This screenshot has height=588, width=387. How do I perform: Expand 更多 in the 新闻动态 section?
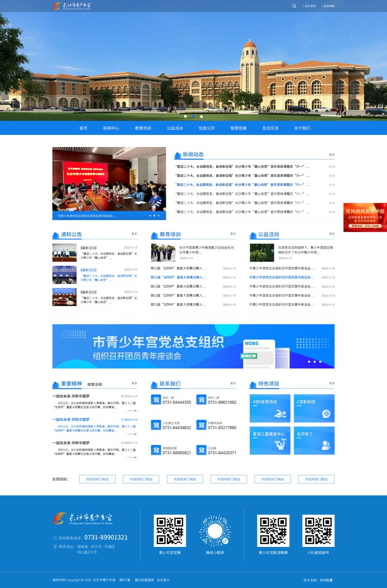pyautogui.click(x=332, y=155)
